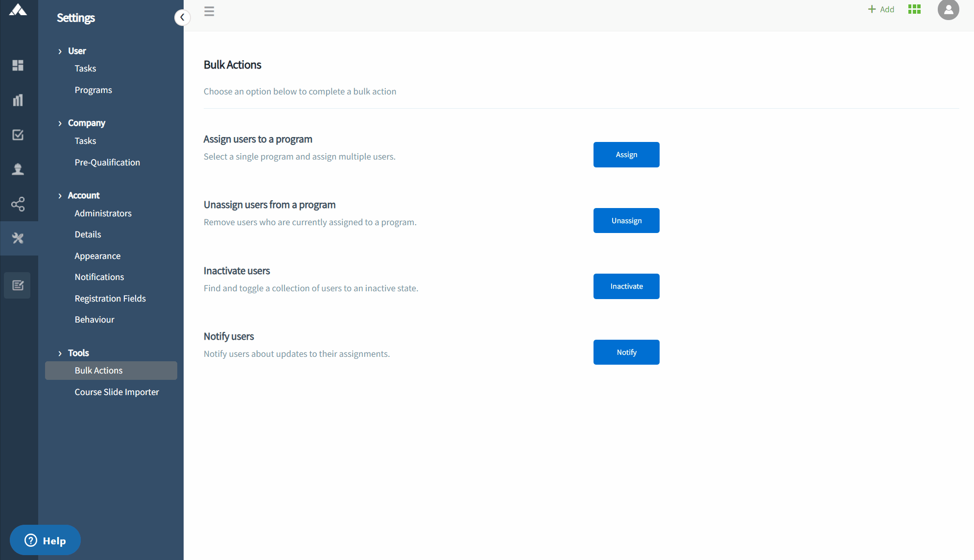Click the 'Inactivate users' heading
The image size is (974, 560).
point(237,271)
